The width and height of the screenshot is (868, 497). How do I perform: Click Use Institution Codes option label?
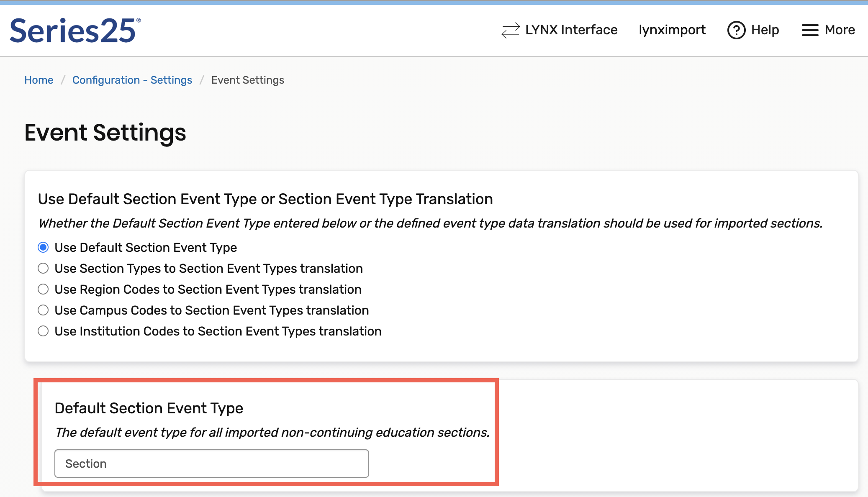click(x=218, y=331)
